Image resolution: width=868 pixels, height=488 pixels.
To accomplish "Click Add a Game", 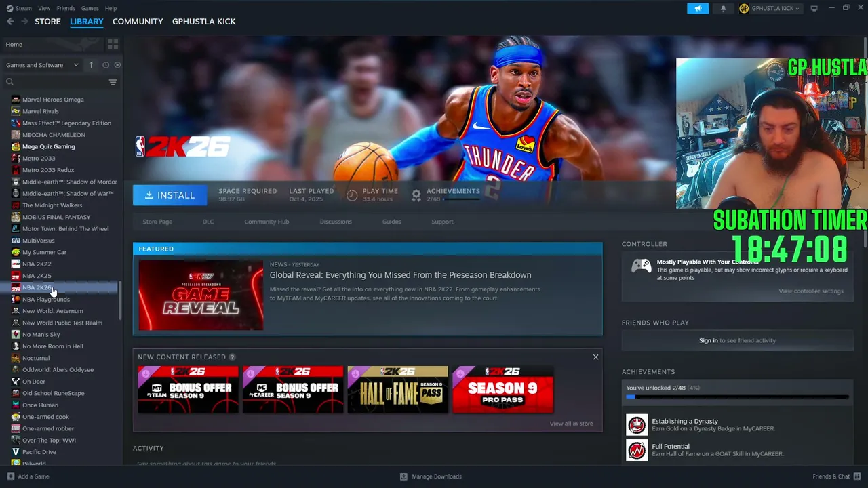I will (28, 476).
